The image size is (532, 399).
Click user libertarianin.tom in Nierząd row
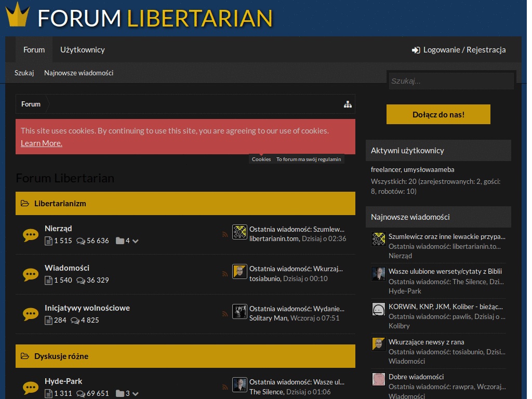point(274,238)
